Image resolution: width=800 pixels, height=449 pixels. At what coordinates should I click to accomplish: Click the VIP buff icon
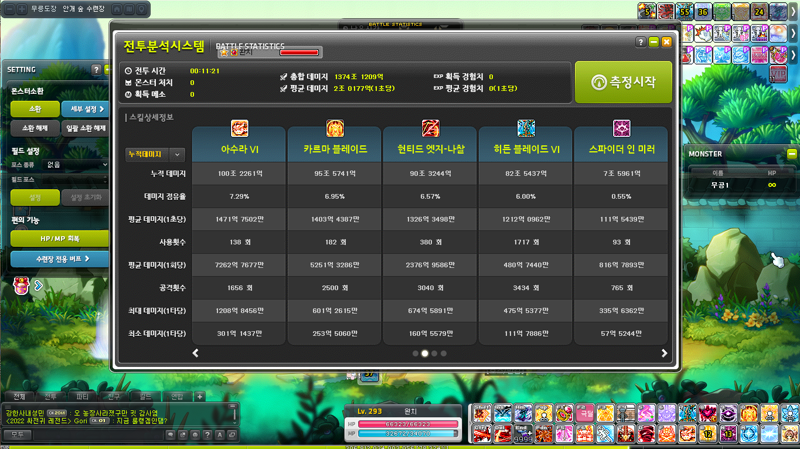[778, 74]
